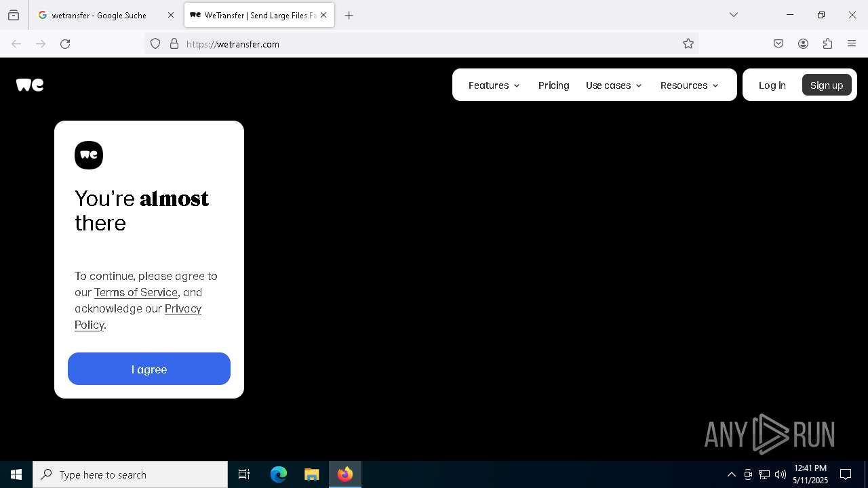Bookmark this page with star icon
Image resolution: width=868 pixels, height=488 pixels.
click(688, 44)
